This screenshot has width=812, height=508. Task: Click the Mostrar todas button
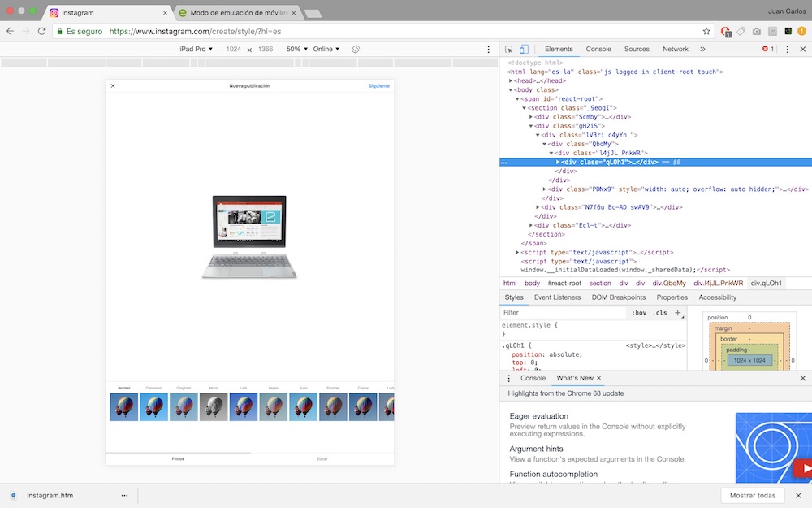coord(752,495)
